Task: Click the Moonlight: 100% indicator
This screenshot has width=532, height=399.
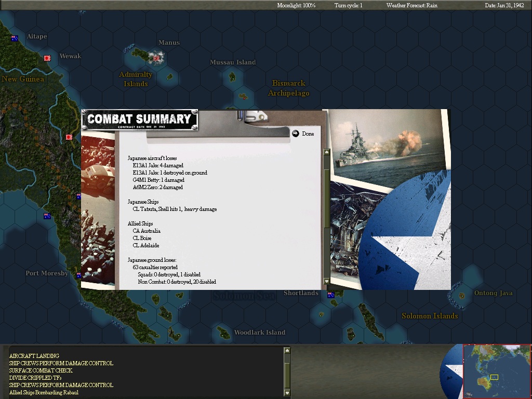Action: click(x=296, y=5)
